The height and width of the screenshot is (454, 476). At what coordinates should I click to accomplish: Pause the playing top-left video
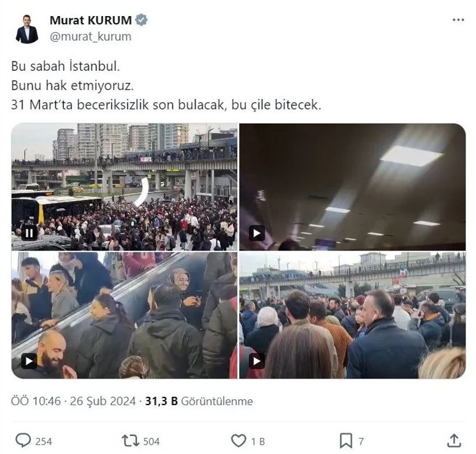(29, 233)
